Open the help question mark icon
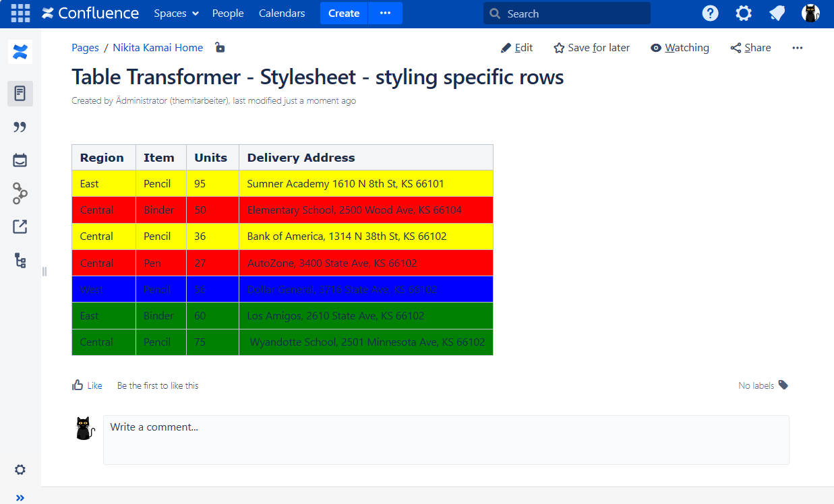 point(710,13)
